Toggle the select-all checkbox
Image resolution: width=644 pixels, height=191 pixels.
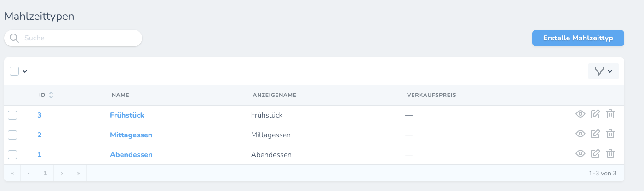14,71
